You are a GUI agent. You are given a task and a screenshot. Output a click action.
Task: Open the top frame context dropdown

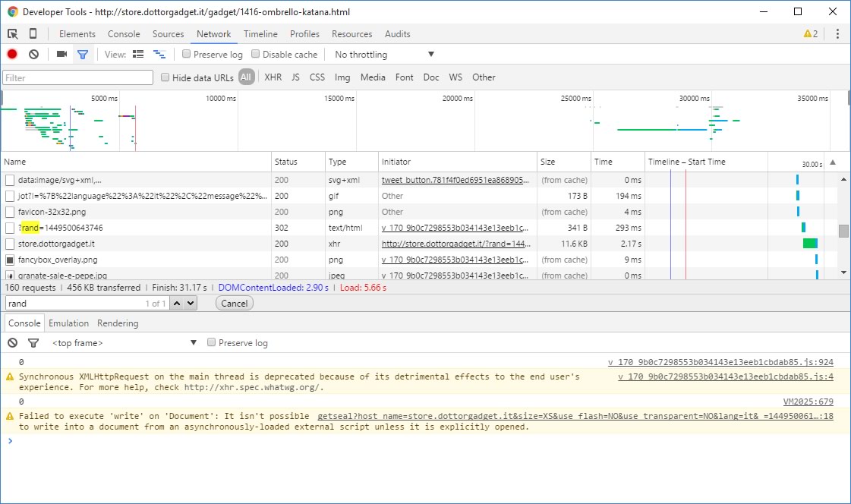click(124, 343)
